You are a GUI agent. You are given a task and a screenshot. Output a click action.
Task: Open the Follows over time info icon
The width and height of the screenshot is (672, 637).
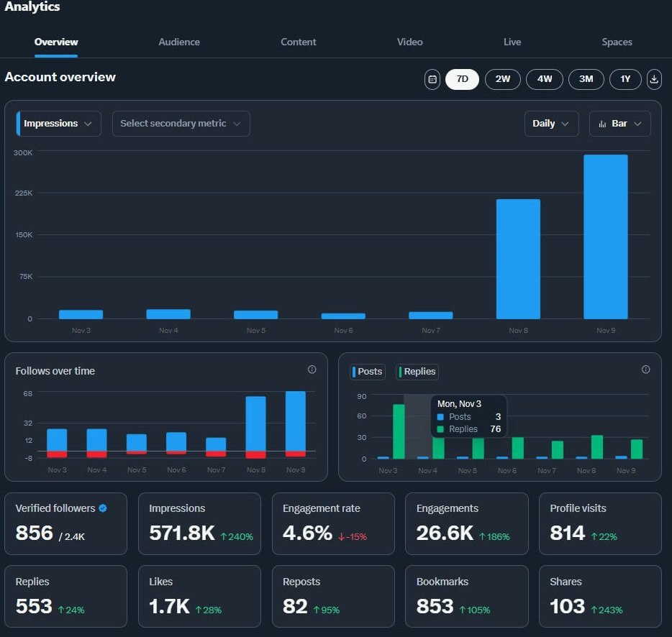click(x=312, y=370)
